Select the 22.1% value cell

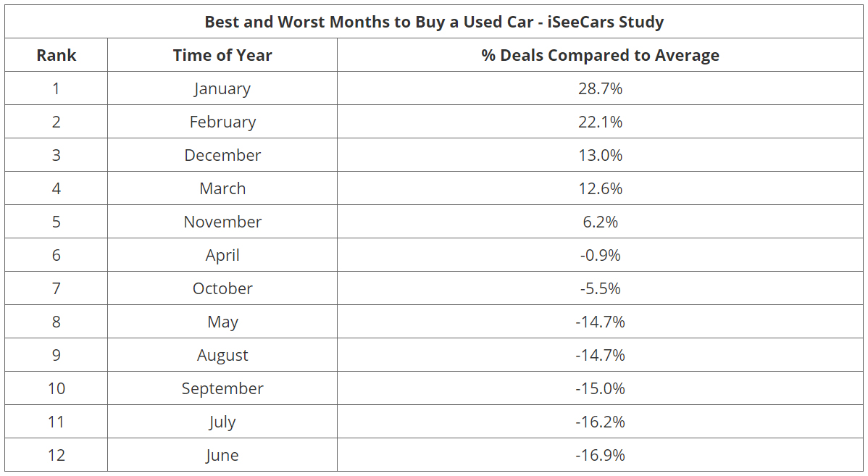click(x=600, y=122)
